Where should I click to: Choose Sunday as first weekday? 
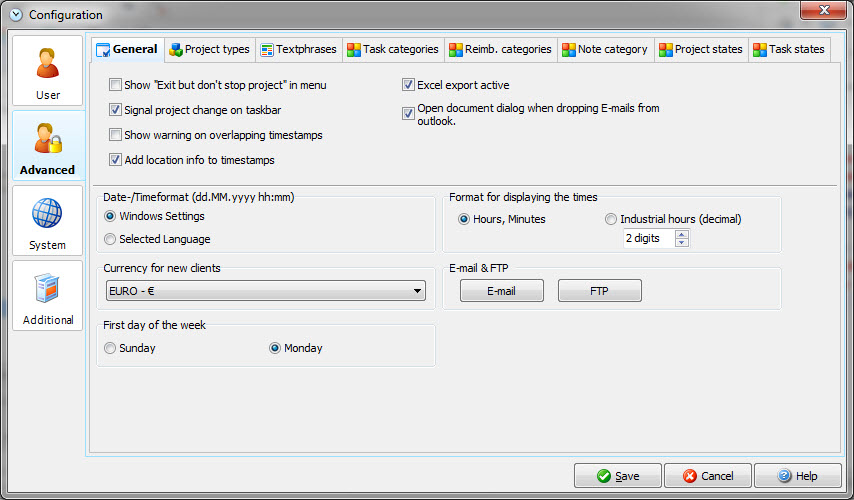pyautogui.click(x=110, y=348)
